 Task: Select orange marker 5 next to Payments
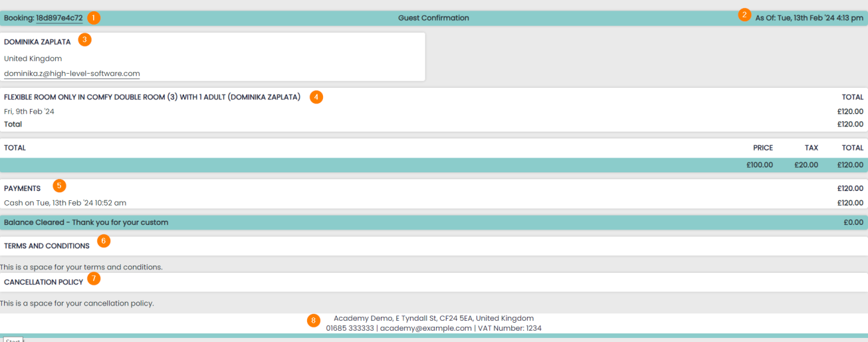coord(59,186)
